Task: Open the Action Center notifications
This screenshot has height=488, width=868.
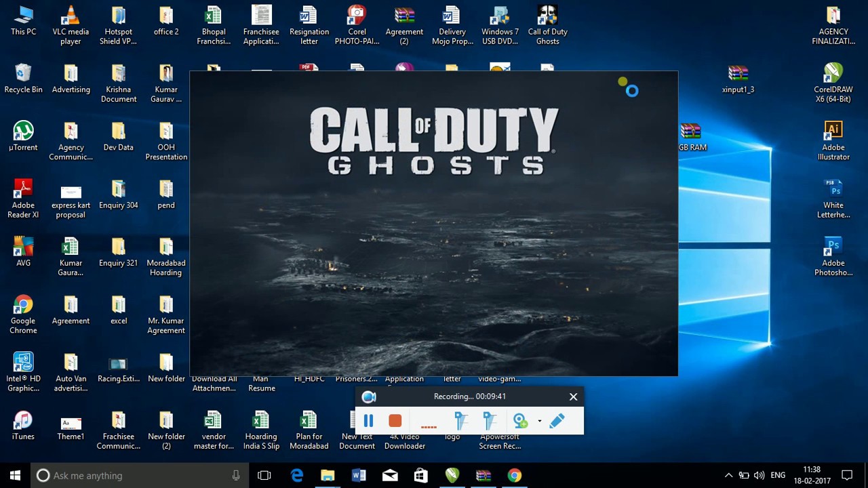Action: pos(847,475)
